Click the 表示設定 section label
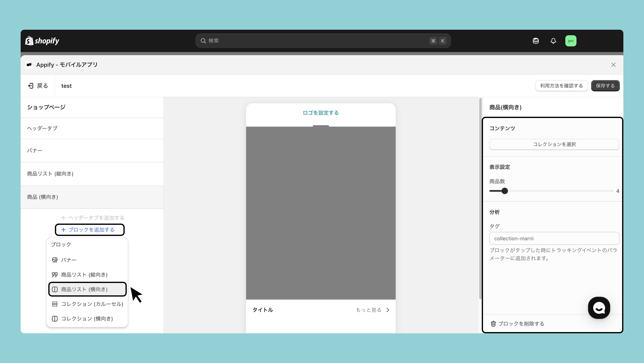The width and height of the screenshot is (644, 363). coord(500,167)
